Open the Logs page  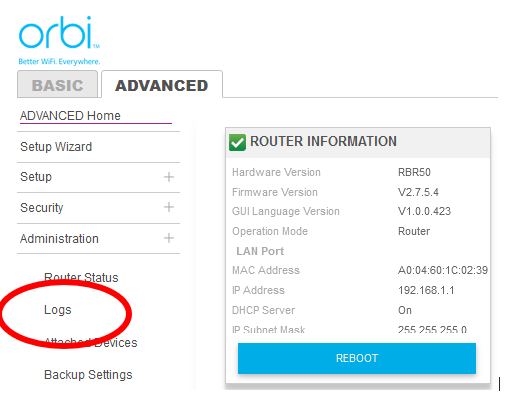click(58, 310)
